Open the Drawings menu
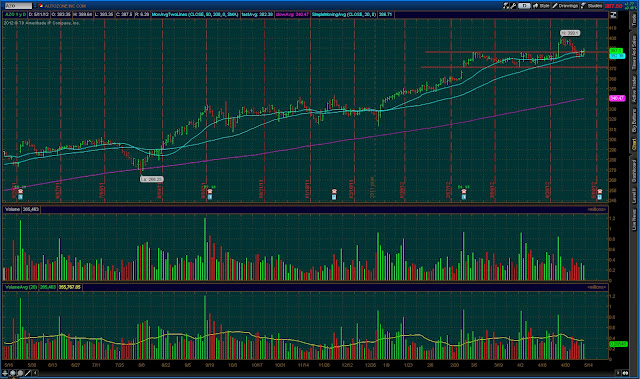This screenshot has height=379, width=640. 565,6
